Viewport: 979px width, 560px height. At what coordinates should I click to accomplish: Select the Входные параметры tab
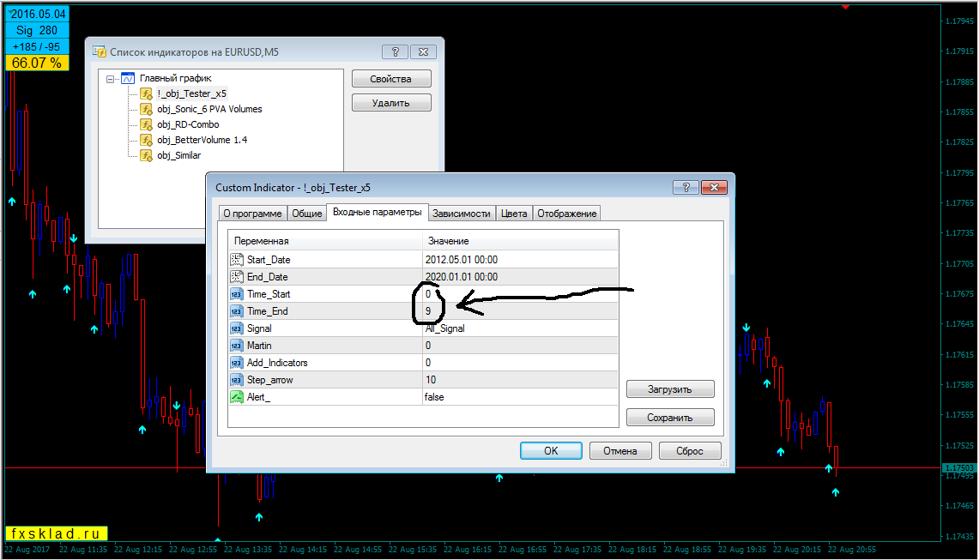[x=378, y=213]
